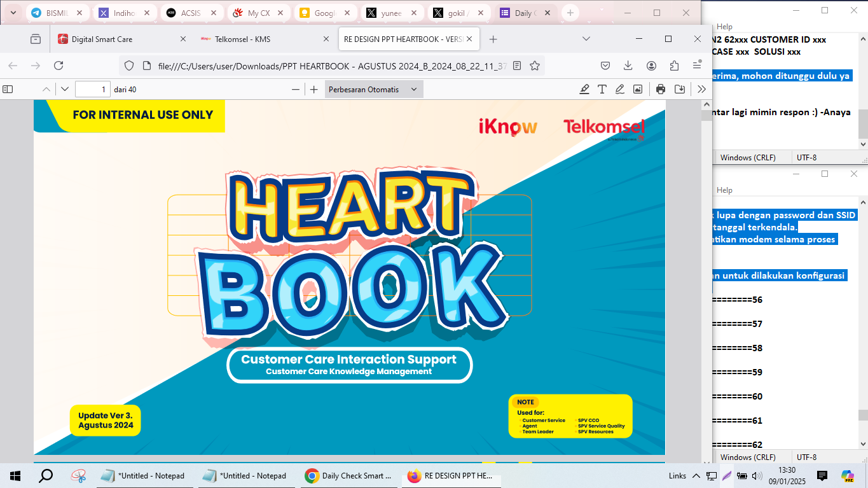Switch to Daily Check Smart Chrome taskbar item
868x488 pixels.
coord(348,475)
